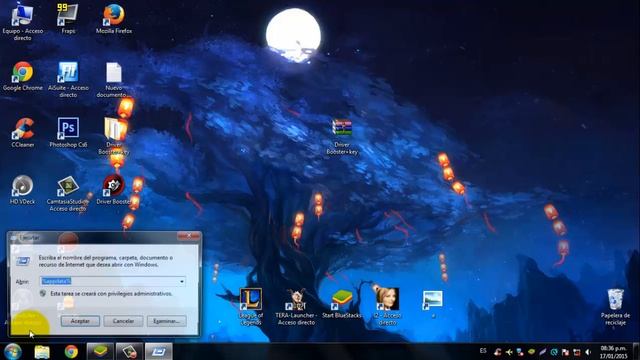Open the ES language indicator
Viewport: 640px width, 360px height.
483,351
